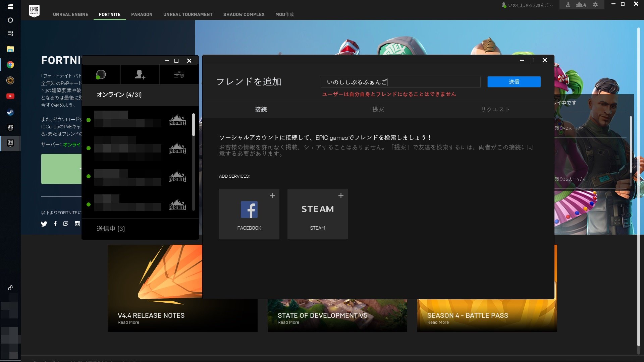Viewport: 644px width, 362px height.
Task: Click the Epic Games logo in launcher header
Action: pyautogui.click(x=34, y=11)
